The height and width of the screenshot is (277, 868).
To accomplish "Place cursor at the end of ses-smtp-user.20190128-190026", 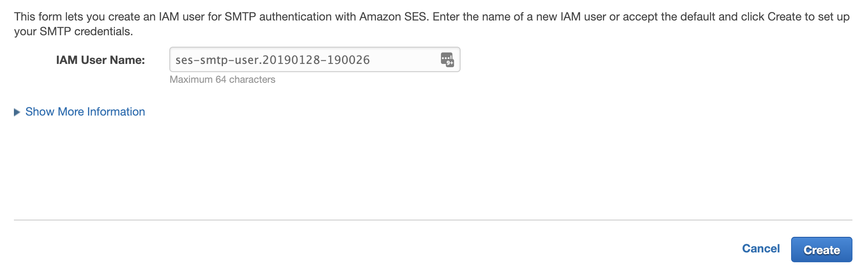I will tap(371, 60).
